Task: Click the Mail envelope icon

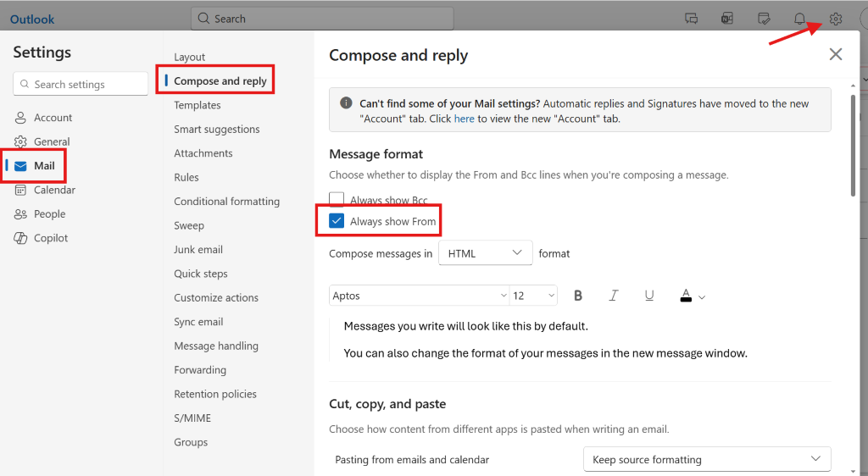Action: tap(20, 166)
